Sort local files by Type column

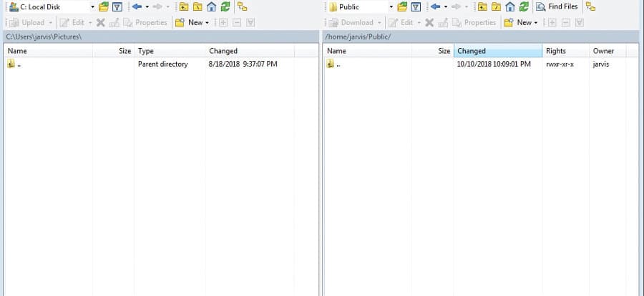pos(170,51)
